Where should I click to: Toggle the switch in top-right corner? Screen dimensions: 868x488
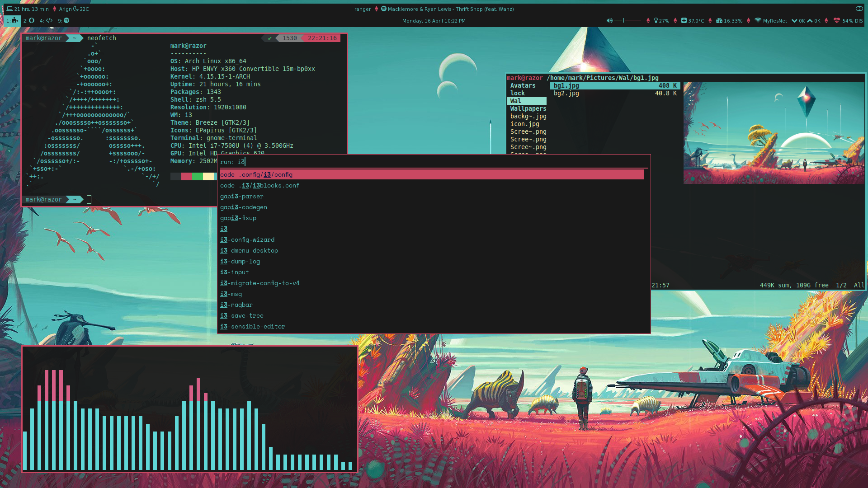[x=859, y=9]
